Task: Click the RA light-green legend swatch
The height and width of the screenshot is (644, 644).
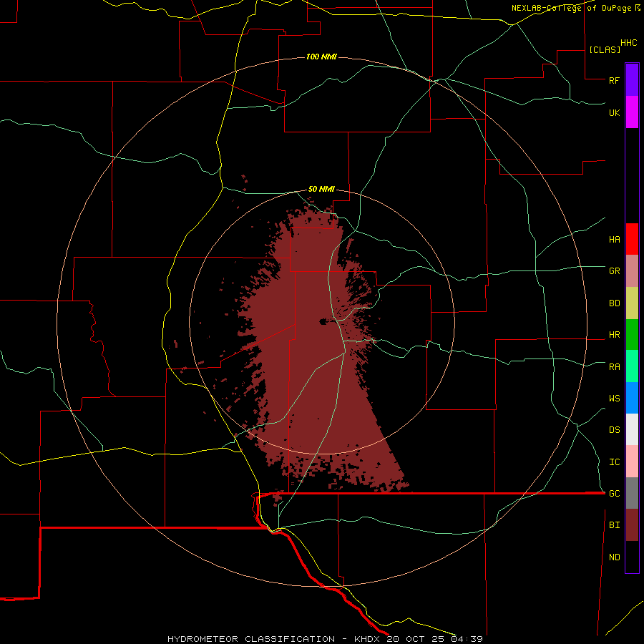Action: point(632,366)
